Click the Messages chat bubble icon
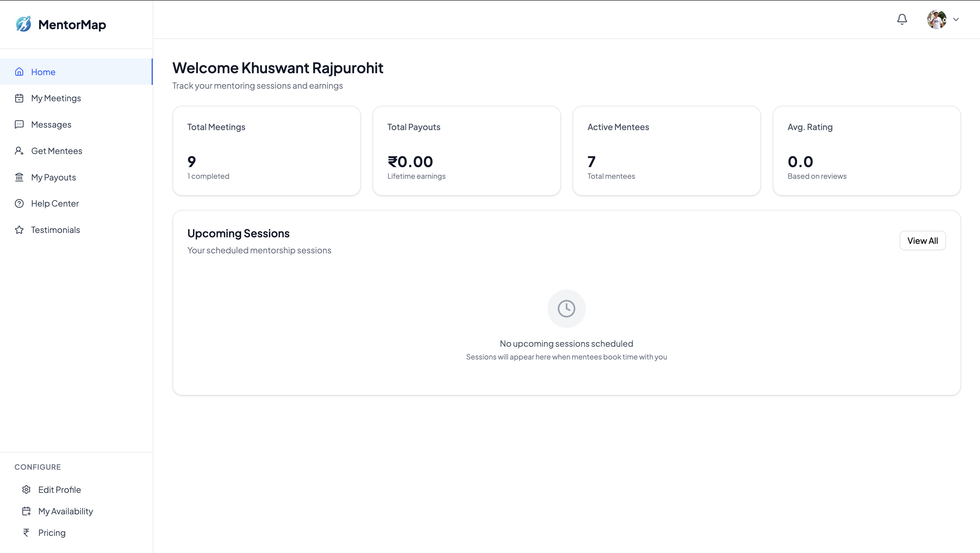This screenshot has width=980, height=553. point(19,124)
